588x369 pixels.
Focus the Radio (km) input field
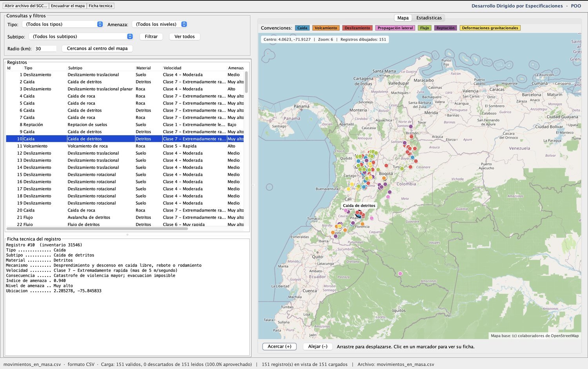[x=45, y=49]
